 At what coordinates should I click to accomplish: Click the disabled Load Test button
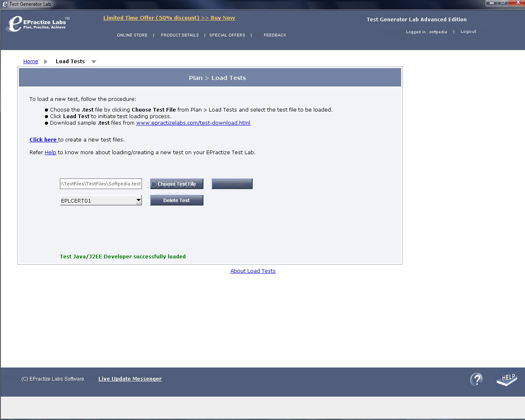tap(232, 184)
